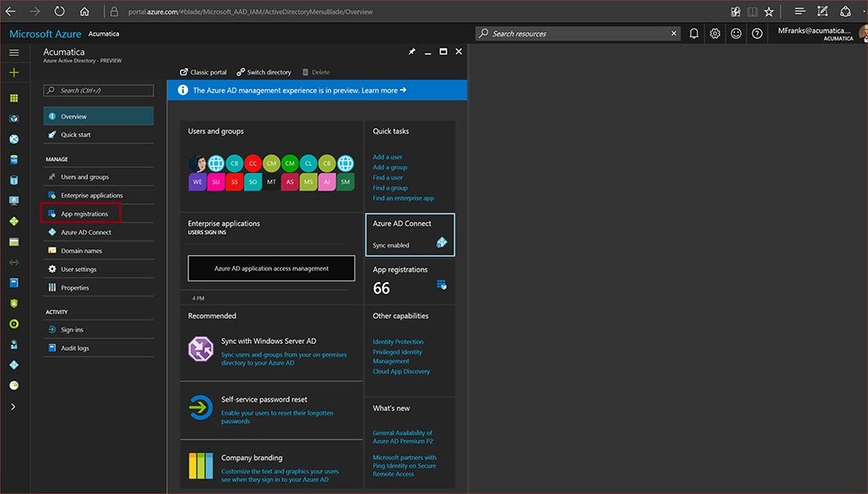Click Azure AD application access management button
This screenshot has height=494, width=868.
[x=271, y=269]
